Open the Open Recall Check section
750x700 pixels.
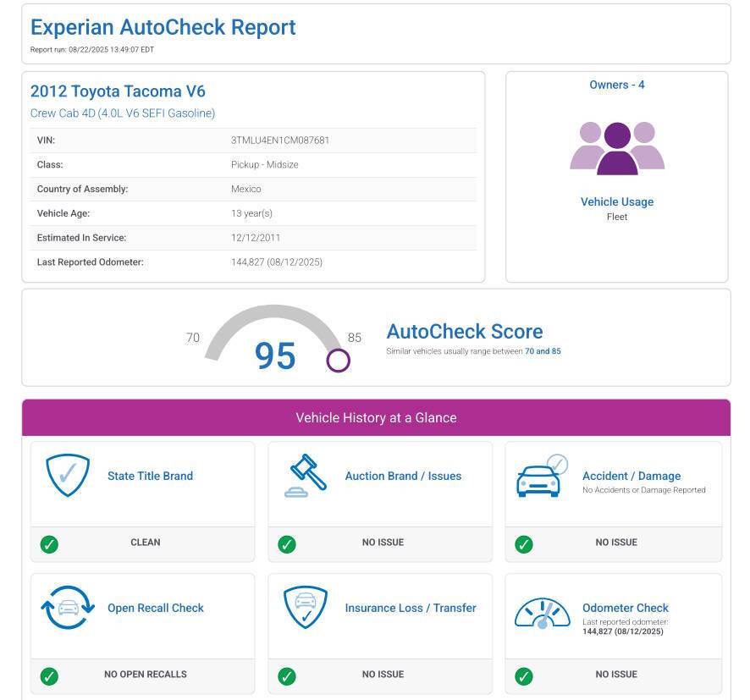pos(156,608)
